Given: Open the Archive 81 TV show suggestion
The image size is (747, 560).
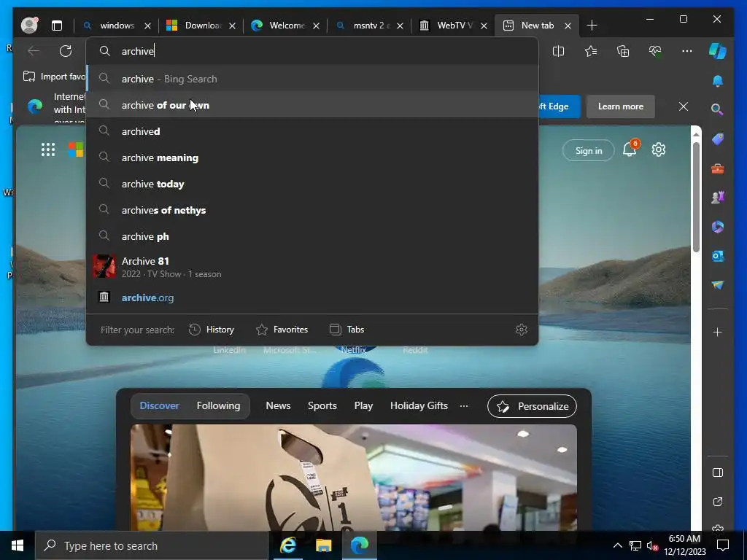Looking at the screenshot, I should (312, 267).
